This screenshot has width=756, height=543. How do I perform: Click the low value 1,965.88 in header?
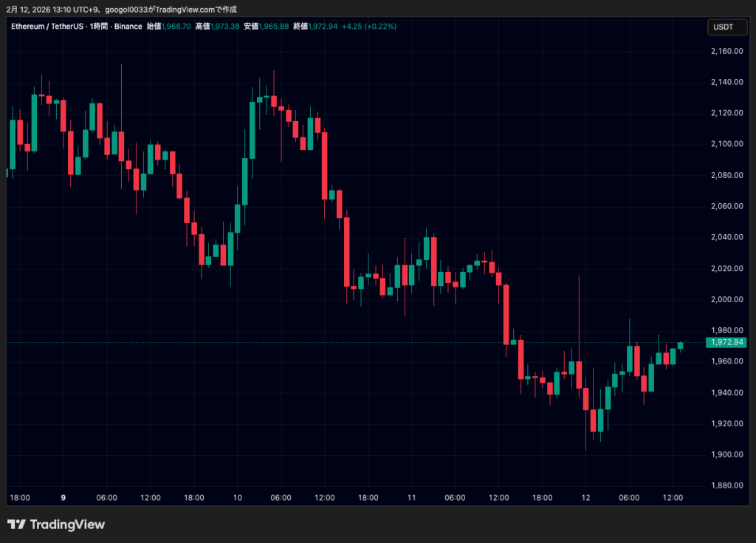click(x=274, y=27)
